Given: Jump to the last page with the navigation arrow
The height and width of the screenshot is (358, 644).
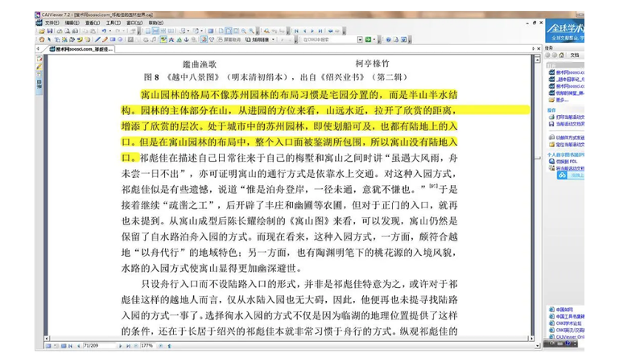Looking at the screenshot, I should click(x=322, y=31).
